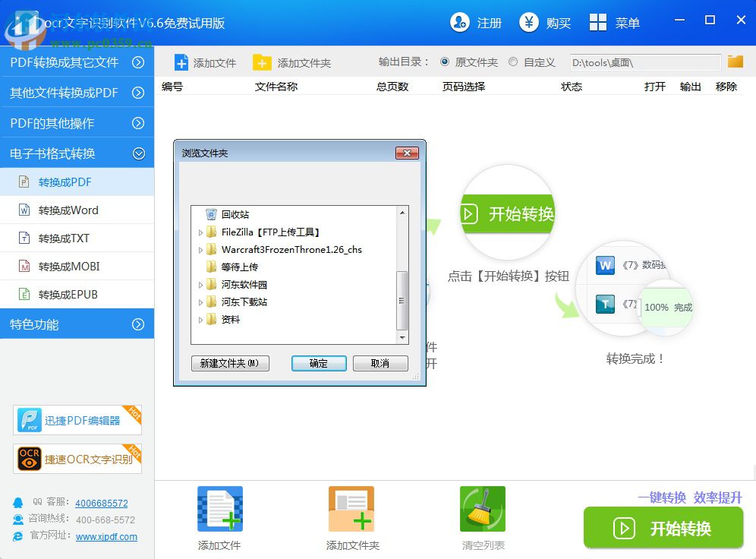756x559 pixels.
Task: Click the 官方网址 Internet Explorer icon
Action: coord(18,536)
